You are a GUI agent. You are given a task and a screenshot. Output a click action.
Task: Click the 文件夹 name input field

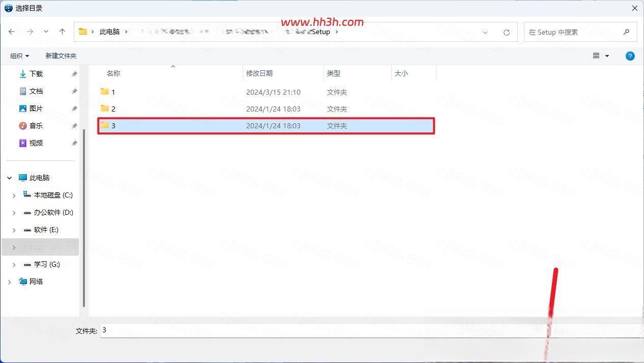point(372,330)
